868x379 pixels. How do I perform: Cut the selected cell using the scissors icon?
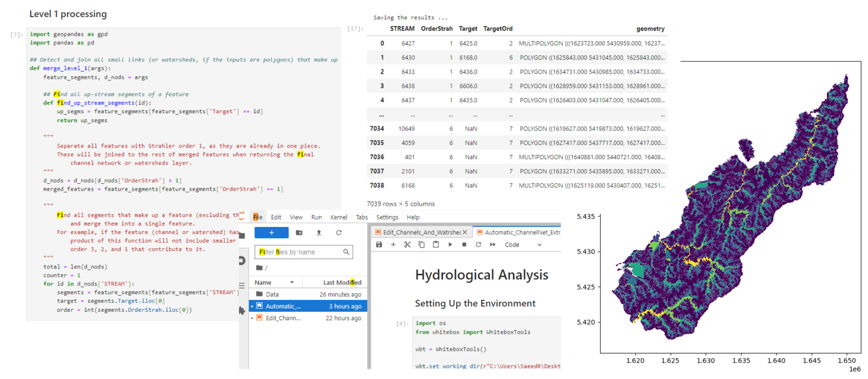(407, 245)
